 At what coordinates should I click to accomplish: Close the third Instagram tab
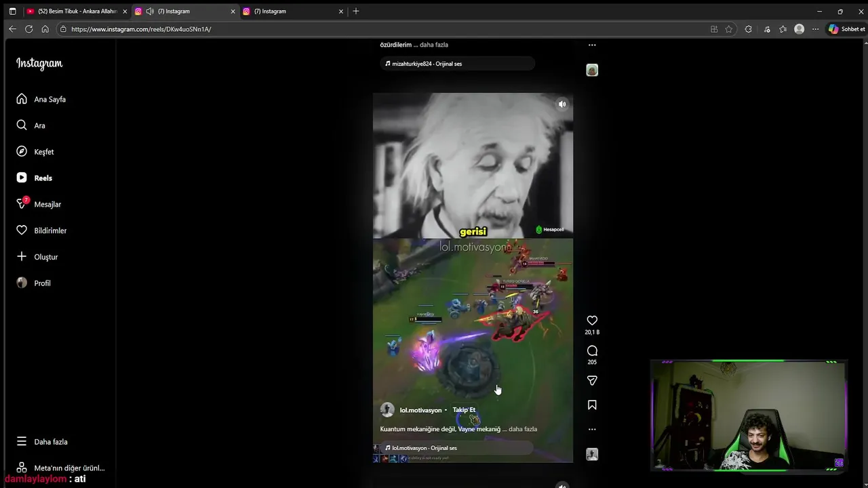point(341,11)
